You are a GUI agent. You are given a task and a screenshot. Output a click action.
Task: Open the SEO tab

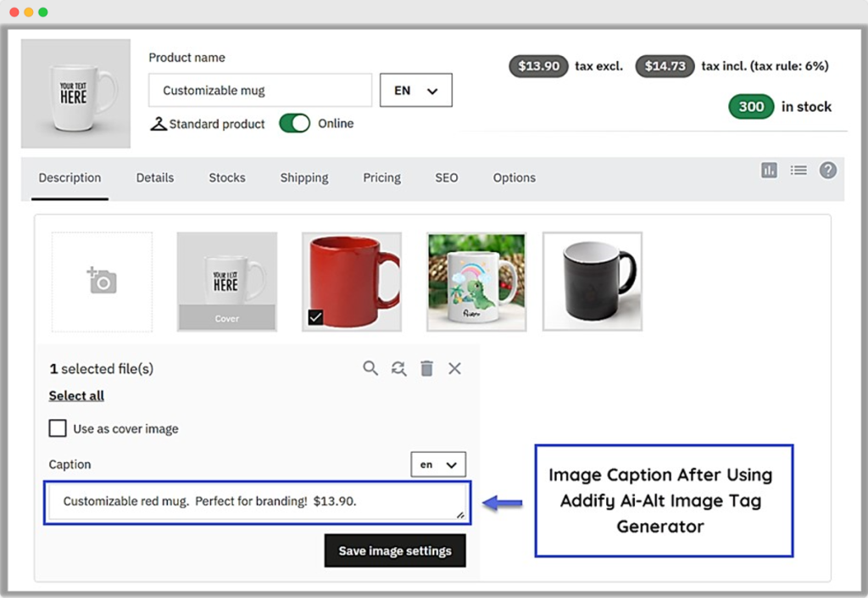446,178
